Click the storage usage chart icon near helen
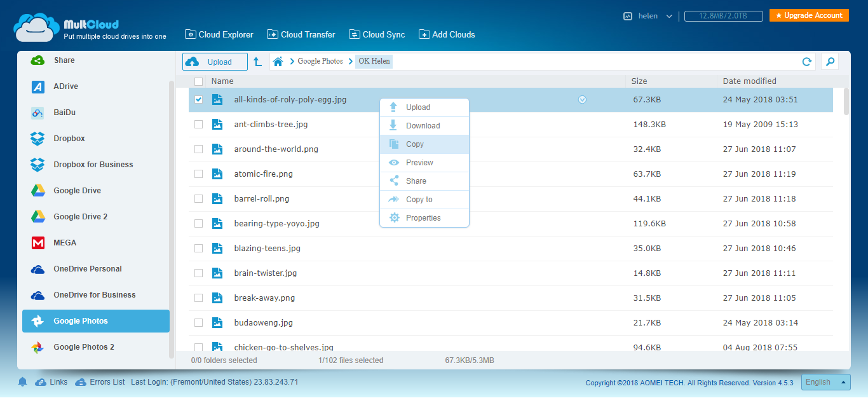 point(628,17)
